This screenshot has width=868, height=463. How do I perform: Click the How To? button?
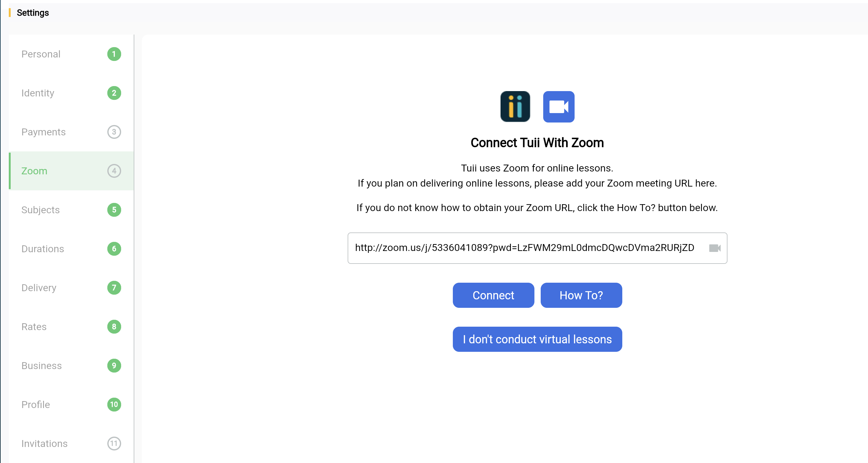tap(581, 295)
